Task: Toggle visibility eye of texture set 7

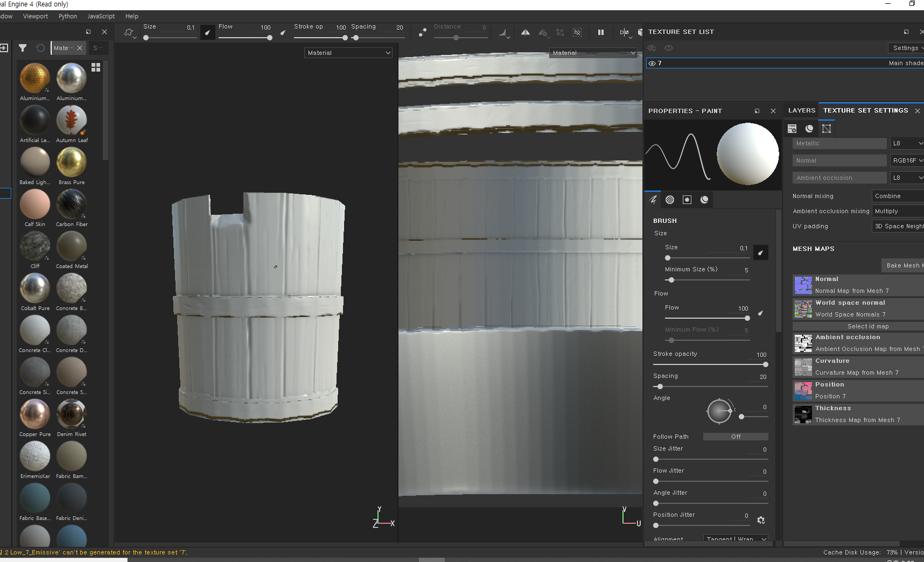Action: (x=652, y=64)
